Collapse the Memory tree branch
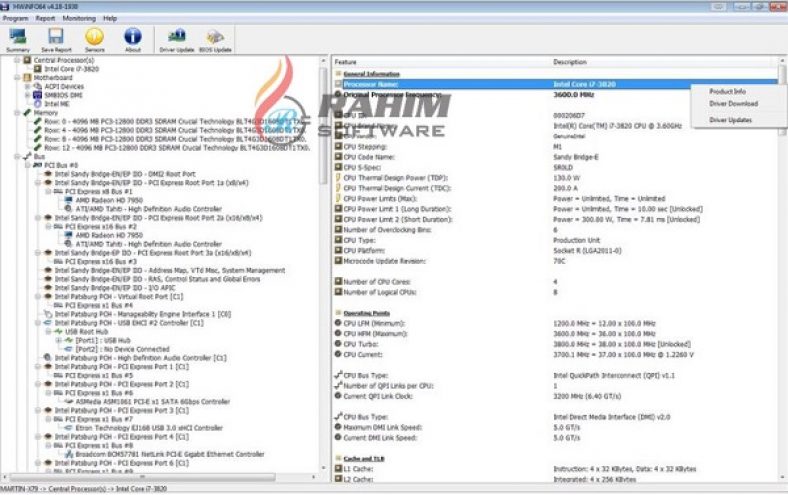The width and height of the screenshot is (788, 495). point(17,112)
